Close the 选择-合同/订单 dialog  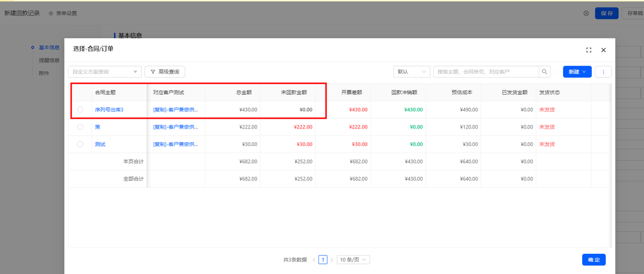(x=604, y=50)
